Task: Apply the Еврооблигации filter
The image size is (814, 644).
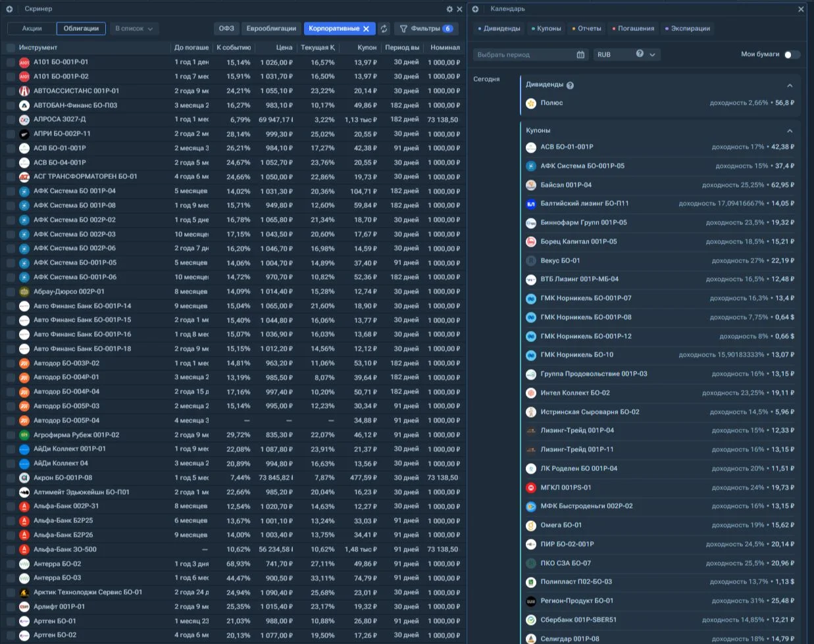Action: click(271, 28)
